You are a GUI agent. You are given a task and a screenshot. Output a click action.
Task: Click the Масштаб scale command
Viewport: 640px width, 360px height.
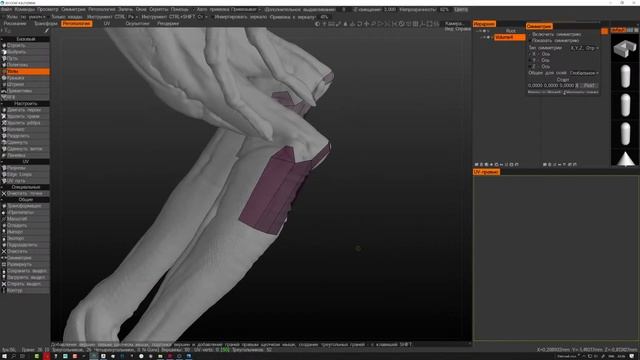[x=25, y=219]
